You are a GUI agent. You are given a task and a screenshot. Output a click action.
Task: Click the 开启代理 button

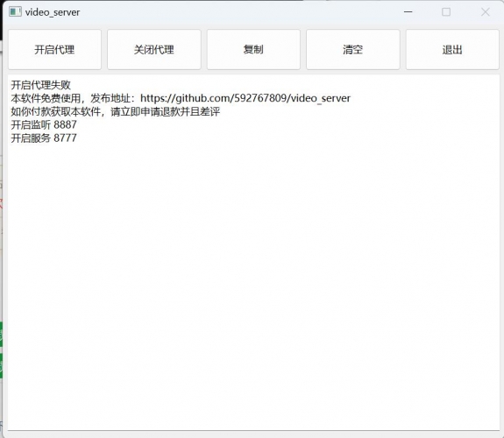click(54, 49)
